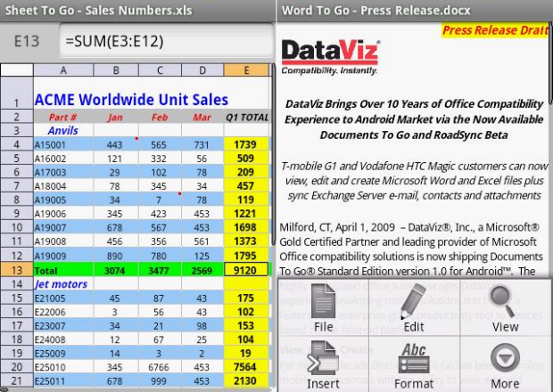Click part number cell A19005

[63, 200]
